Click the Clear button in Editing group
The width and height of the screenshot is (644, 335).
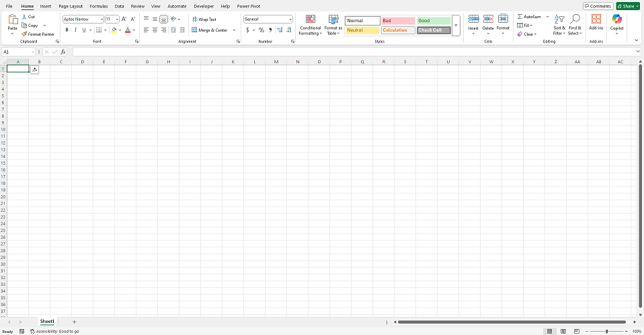527,34
